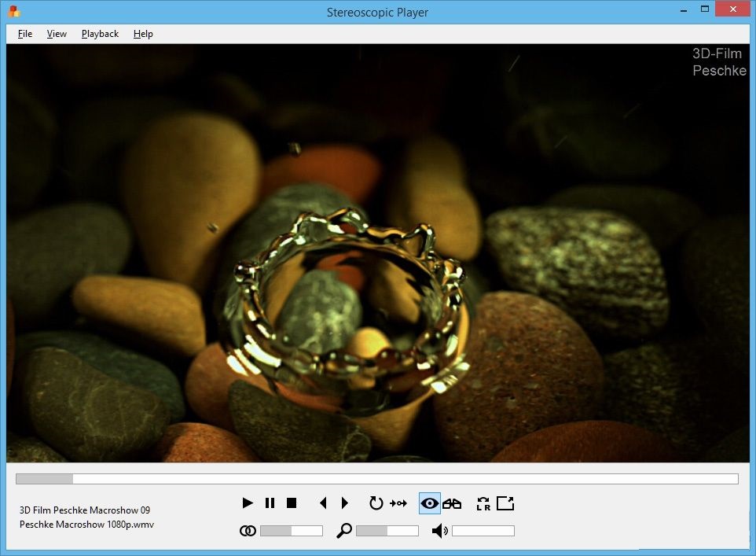Click the zoom magnifier icon
Image resolution: width=756 pixels, height=556 pixels.
[x=343, y=530]
